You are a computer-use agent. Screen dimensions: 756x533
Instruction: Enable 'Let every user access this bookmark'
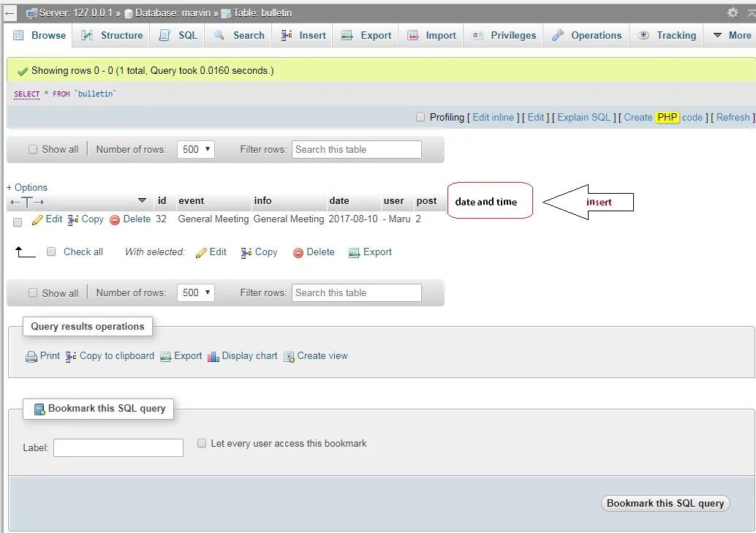tap(202, 443)
